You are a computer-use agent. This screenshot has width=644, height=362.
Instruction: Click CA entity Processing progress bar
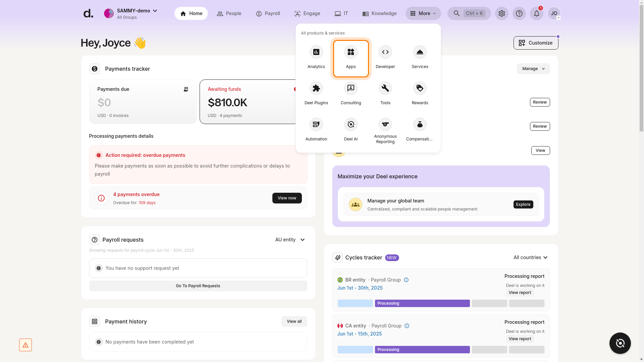click(422, 350)
